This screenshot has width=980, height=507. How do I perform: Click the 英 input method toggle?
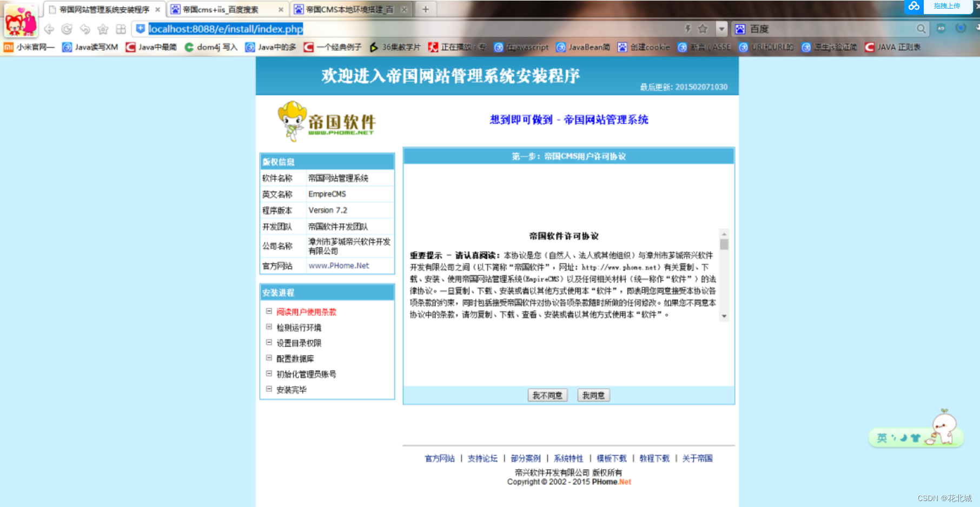[x=882, y=438]
